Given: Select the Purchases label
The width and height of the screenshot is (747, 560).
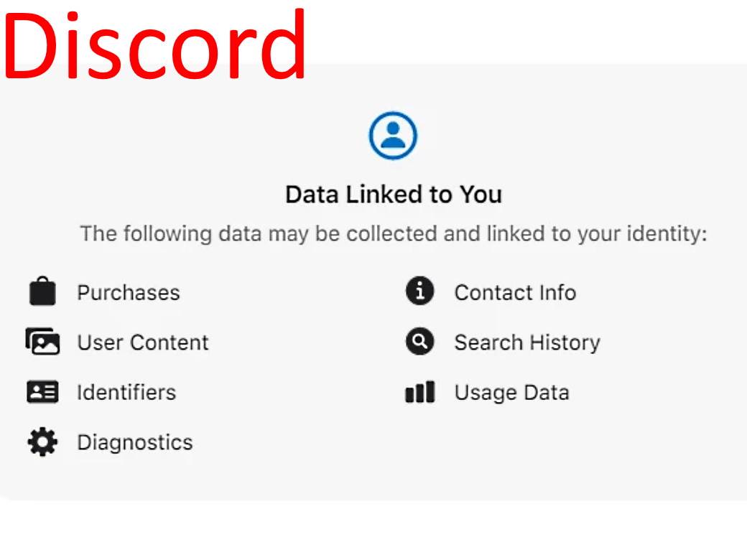Looking at the screenshot, I should click(x=129, y=293).
